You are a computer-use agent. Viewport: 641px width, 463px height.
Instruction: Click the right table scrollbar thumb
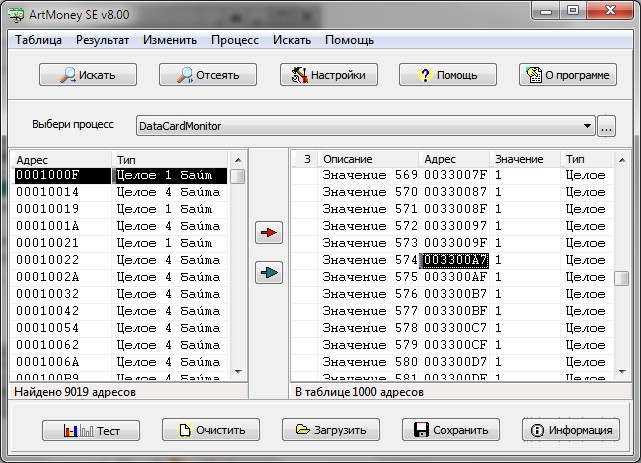[622, 279]
